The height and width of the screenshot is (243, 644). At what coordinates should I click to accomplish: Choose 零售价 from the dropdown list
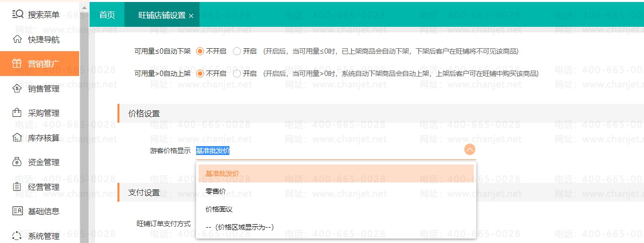tap(336, 191)
